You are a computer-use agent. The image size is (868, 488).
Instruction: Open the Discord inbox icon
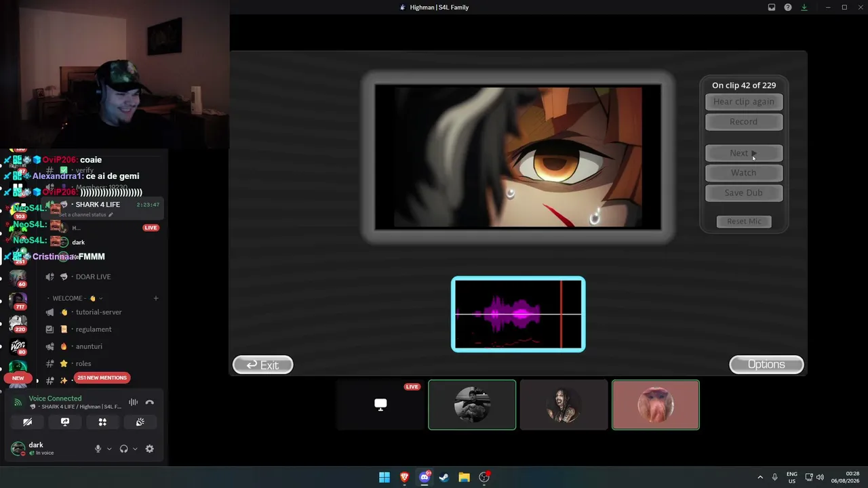[x=772, y=7]
